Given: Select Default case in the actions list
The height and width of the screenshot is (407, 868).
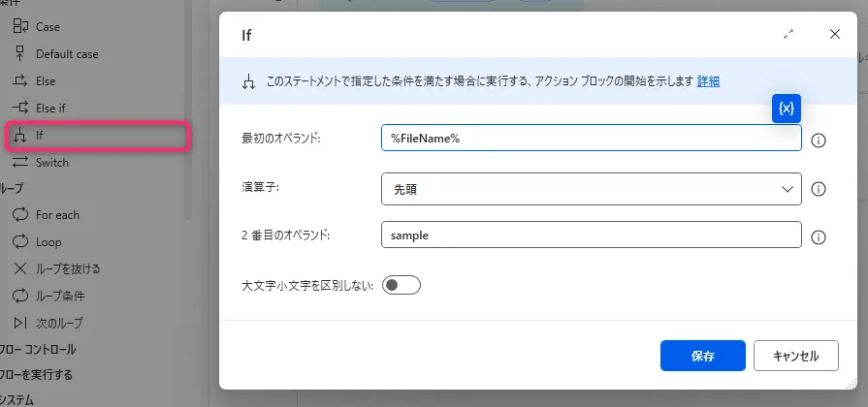Looking at the screenshot, I should point(66,54).
